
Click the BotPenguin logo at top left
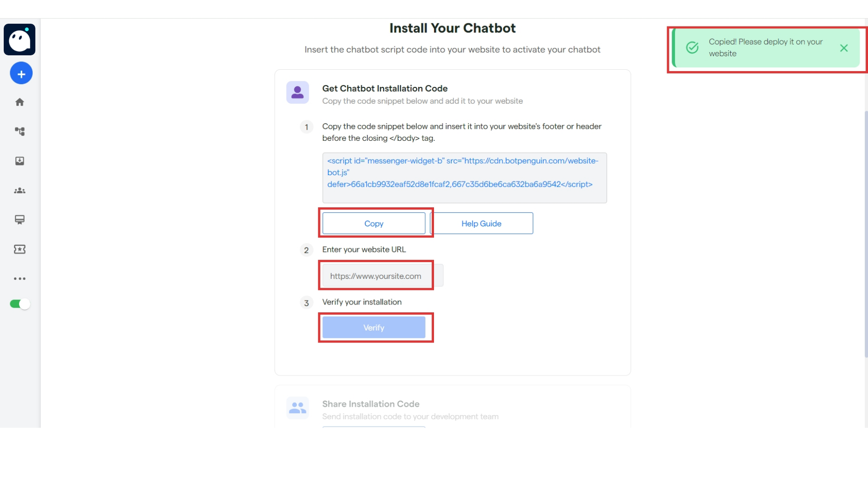19,39
